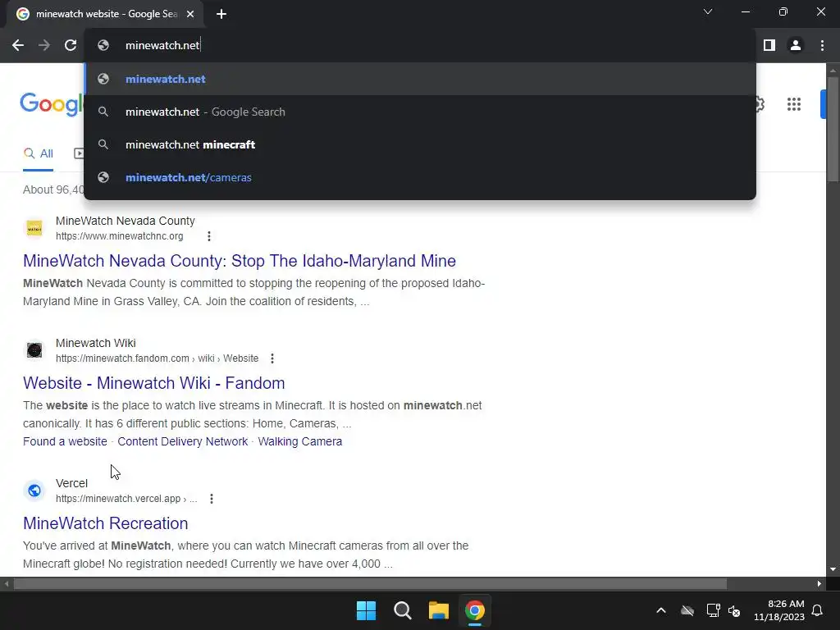
Task: Click the Google logo
Action: pos(52,104)
